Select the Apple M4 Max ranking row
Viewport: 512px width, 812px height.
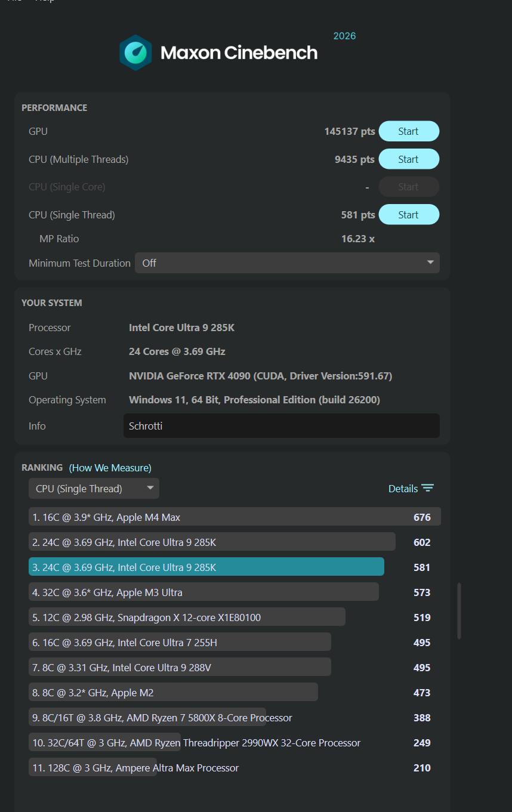point(235,517)
